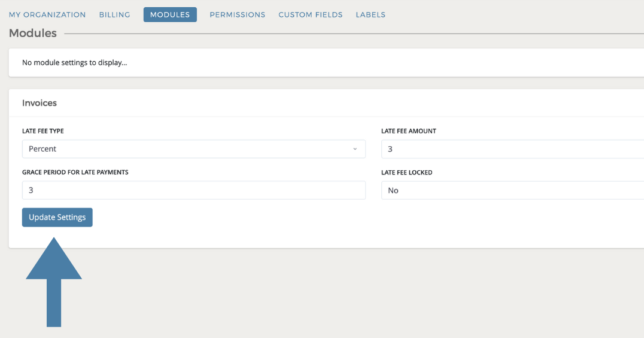The width and height of the screenshot is (644, 338).
Task: Focus the Late Fee Amount field
Action: [512, 149]
